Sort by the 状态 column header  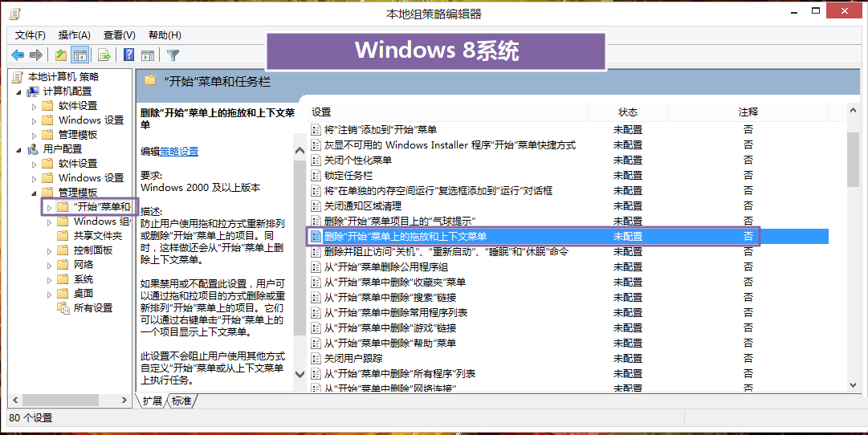627,112
